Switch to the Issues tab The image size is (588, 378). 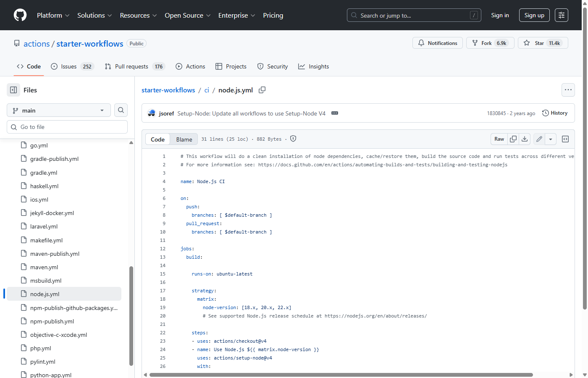[x=67, y=66]
